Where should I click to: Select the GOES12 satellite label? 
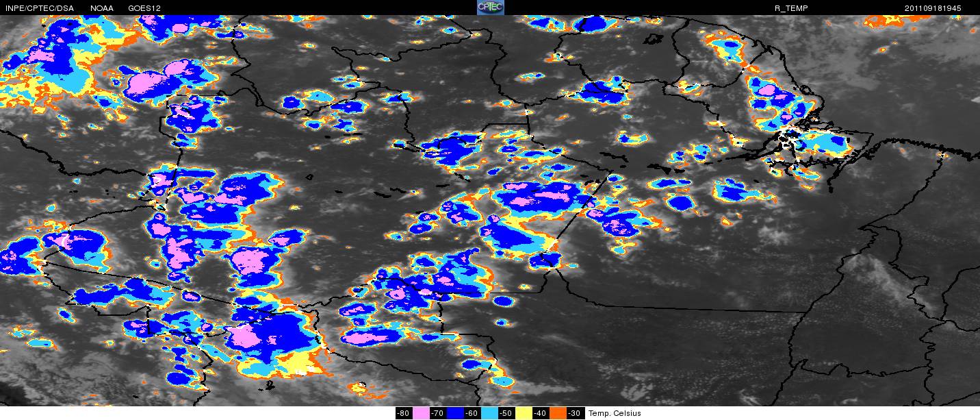click(x=144, y=8)
